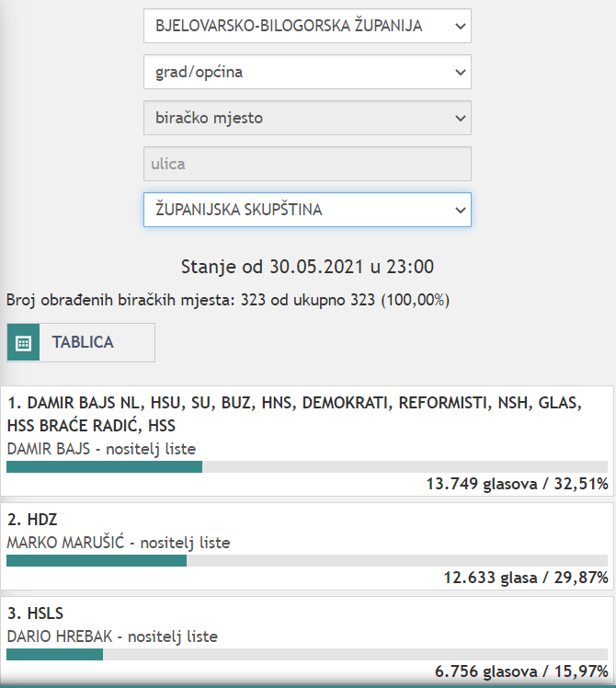Click the chevron arrow of the županija selector
Image resolution: width=616 pixels, height=688 pixels.
461,27
